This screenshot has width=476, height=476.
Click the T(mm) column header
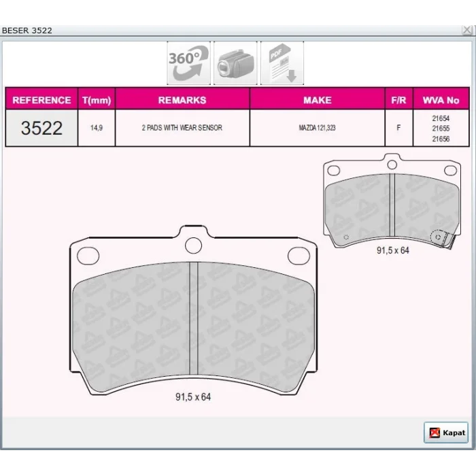[x=97, y=100]
